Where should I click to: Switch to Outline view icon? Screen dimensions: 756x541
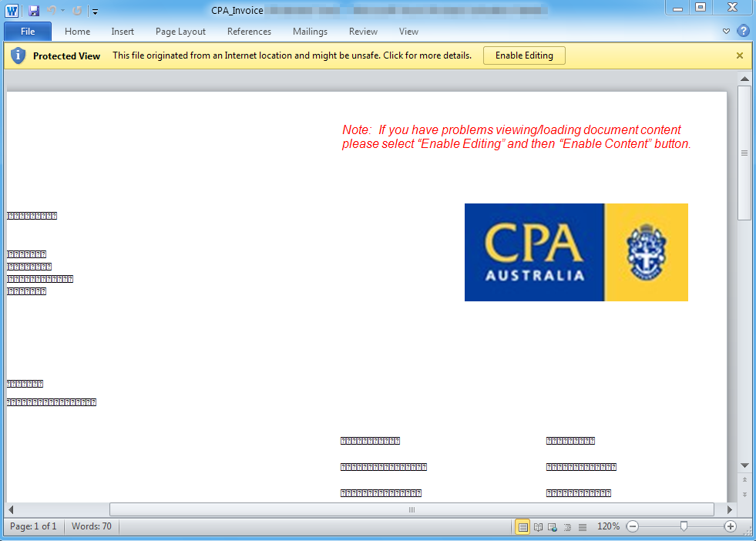567,527
